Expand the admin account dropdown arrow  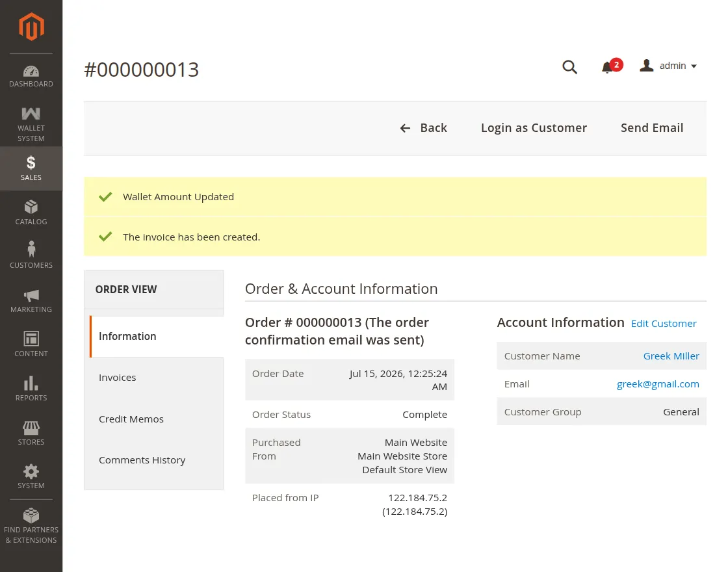[694, 66]
